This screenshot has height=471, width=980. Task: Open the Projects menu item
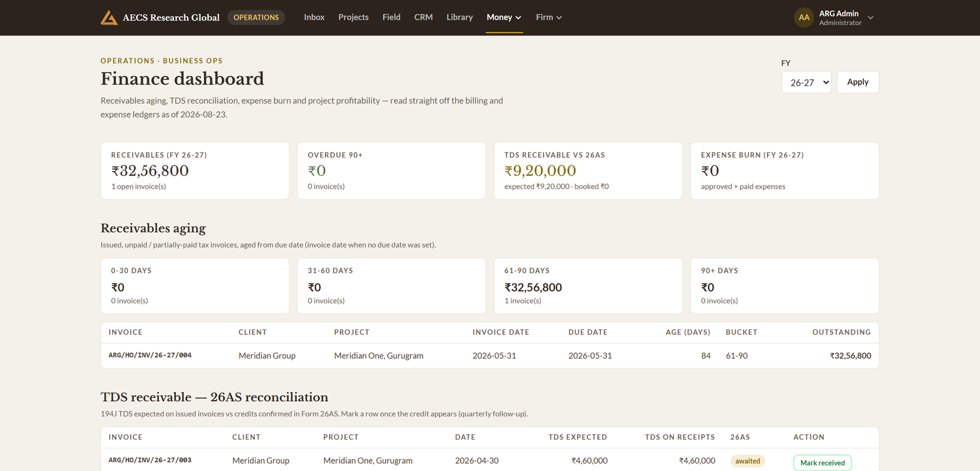coord(353,17)
